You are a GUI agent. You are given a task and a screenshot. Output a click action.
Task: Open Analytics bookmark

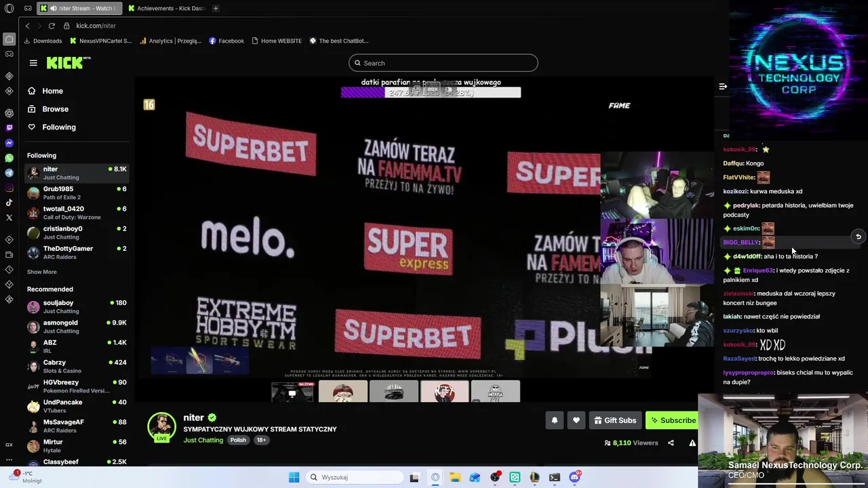click(x=170, y=41)
